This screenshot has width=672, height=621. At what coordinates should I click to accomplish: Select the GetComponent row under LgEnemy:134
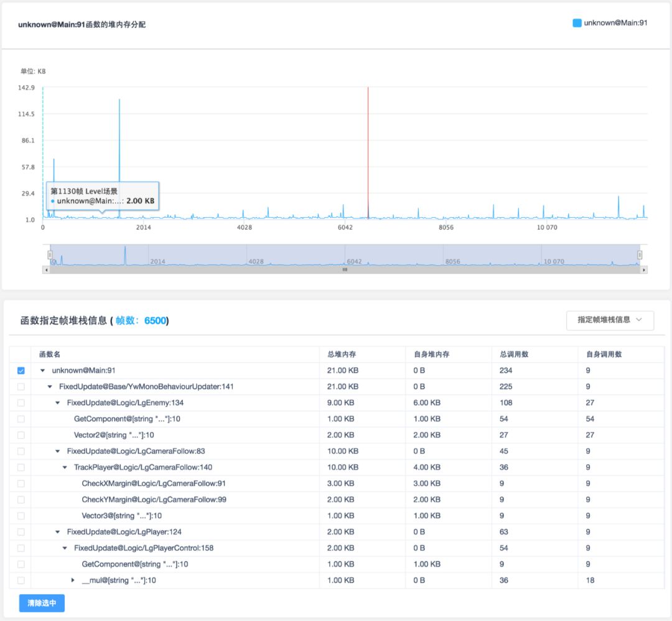127,419
